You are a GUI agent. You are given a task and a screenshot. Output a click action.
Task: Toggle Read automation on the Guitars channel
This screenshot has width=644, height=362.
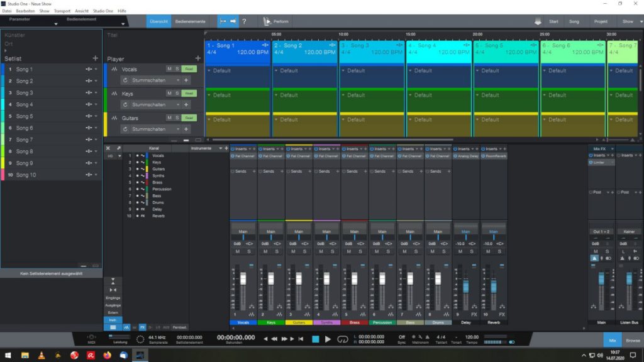pos(189,118)
